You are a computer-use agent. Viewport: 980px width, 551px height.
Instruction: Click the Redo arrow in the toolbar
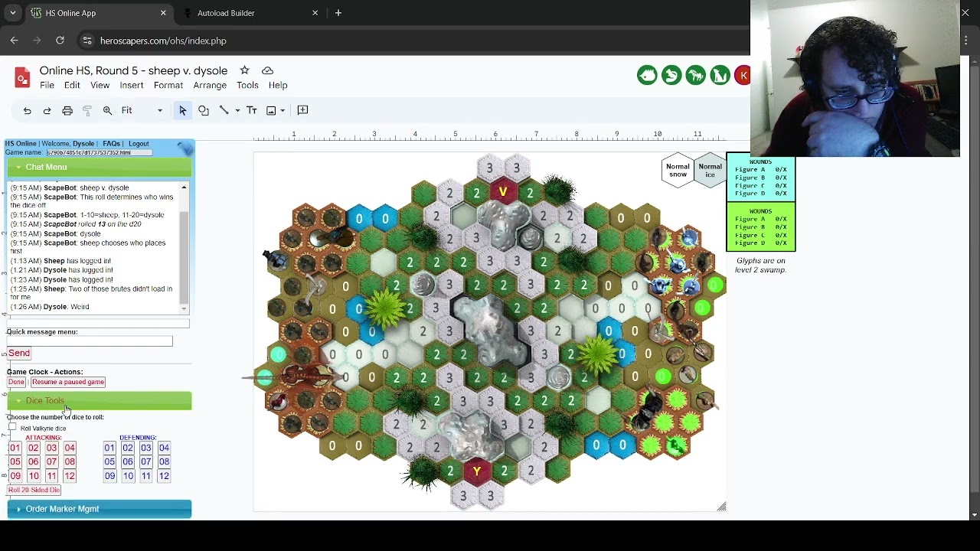47,110
